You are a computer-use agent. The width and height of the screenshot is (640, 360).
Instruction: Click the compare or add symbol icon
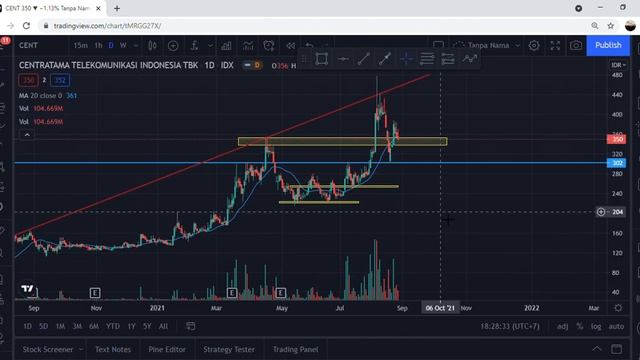point(173,46)
